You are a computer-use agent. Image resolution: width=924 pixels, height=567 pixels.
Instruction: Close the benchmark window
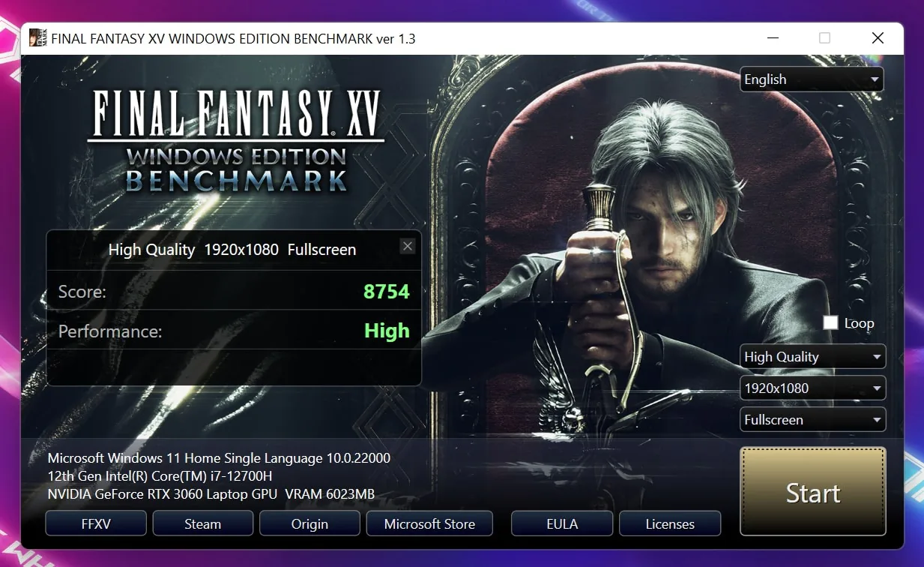pyautogui.click(x=878, y=38)
